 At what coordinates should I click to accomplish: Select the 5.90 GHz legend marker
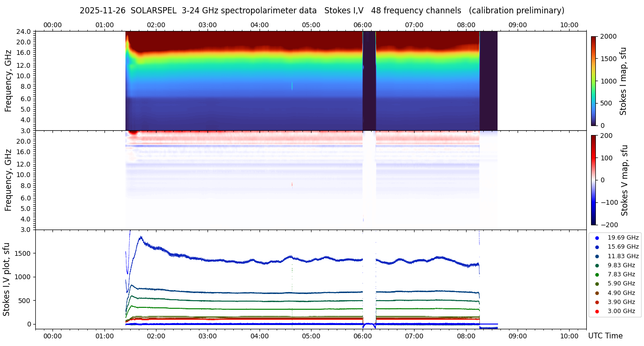pyautogui.click(x=597, y=284)
